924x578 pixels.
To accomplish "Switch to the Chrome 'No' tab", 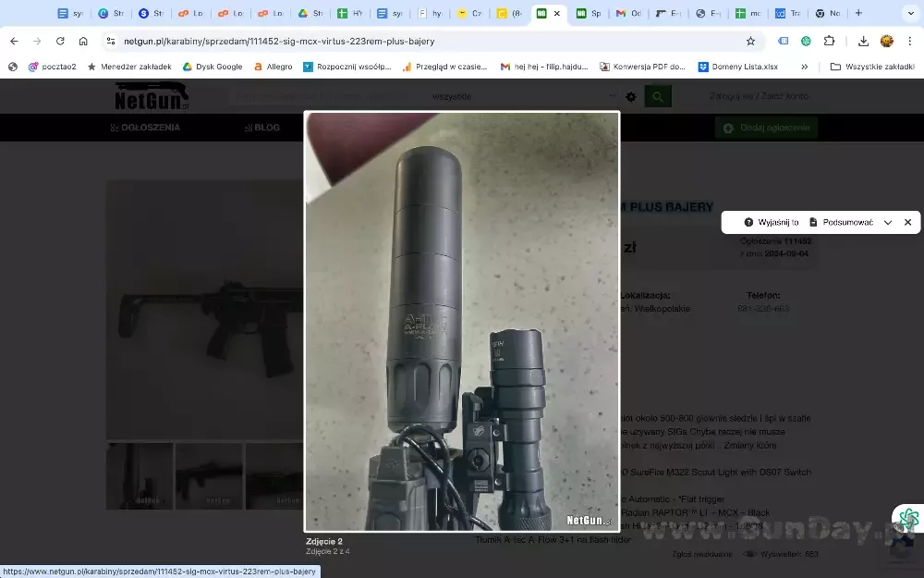I will click(x=827, y=13).
